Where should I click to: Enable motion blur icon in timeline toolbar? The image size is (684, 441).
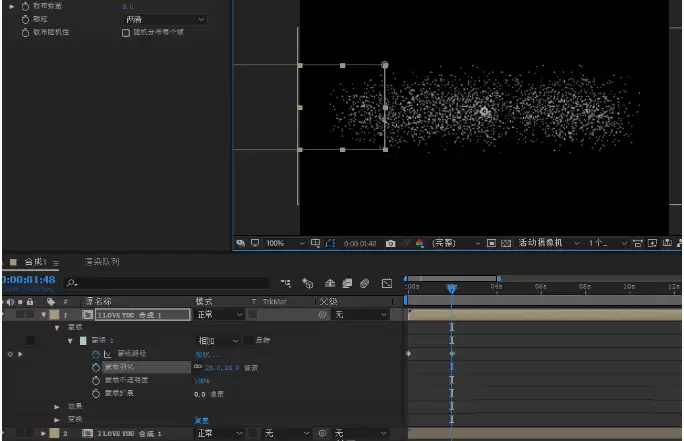point(364,284)
